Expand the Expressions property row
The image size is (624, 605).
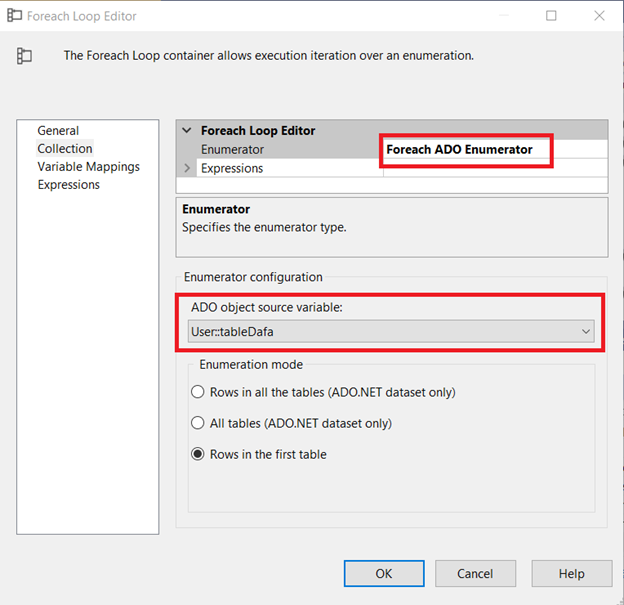(187, 168)
